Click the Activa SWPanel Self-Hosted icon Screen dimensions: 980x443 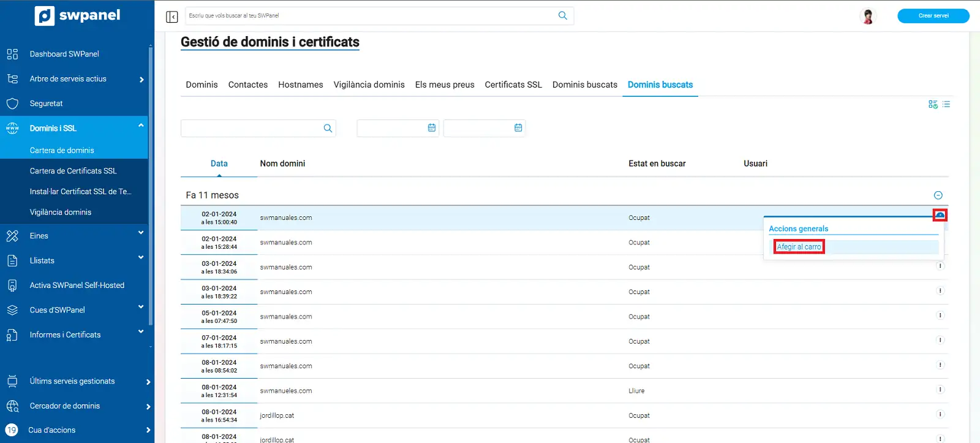pyautogui.click(x=12, y=286)
